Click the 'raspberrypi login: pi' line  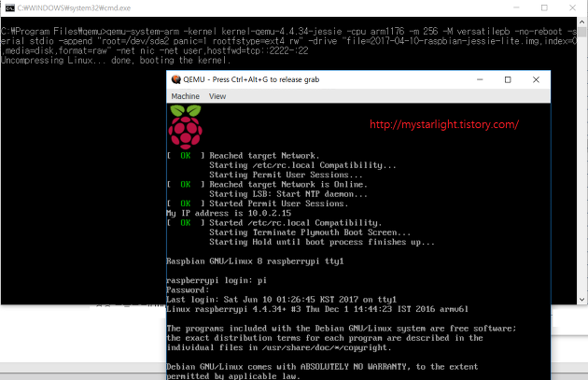(x=217, y=281)
